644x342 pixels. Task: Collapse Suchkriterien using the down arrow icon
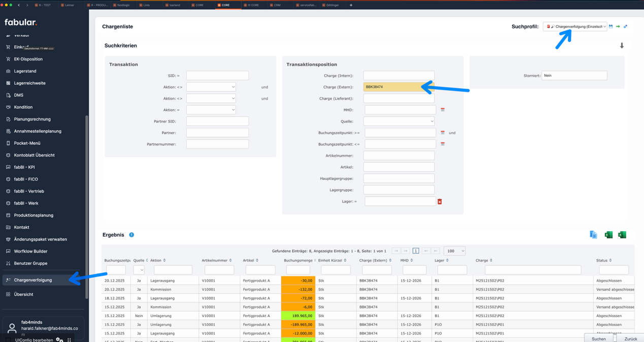(x=622, y=46)
